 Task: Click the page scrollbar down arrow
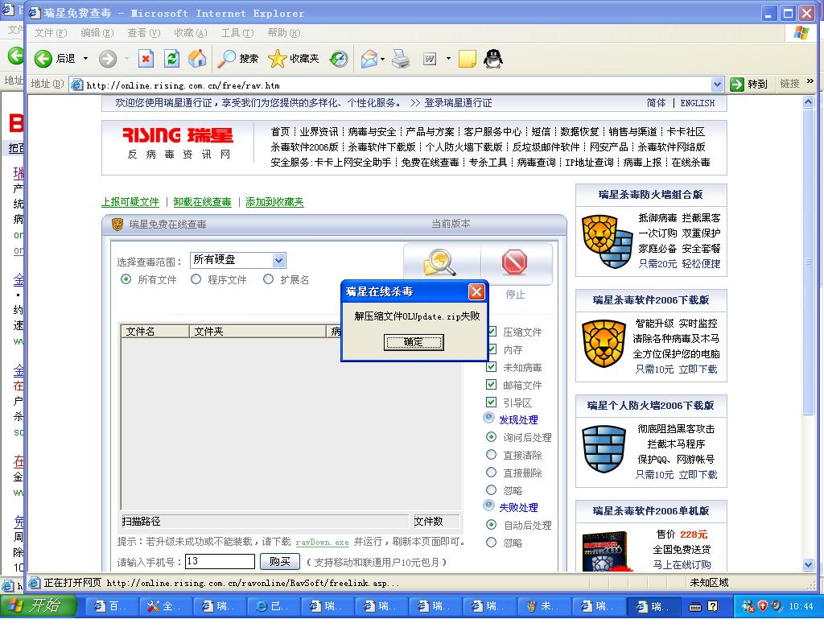pos(808,565)
